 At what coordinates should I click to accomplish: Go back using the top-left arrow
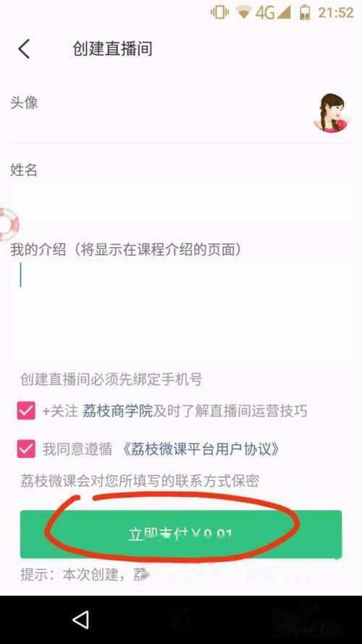(x=24, y=49)
